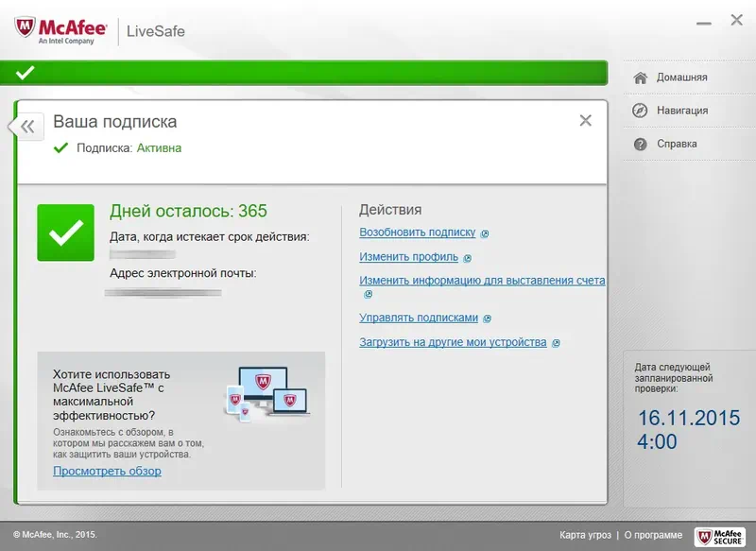Click the Активна subscription status

click(159, 148)
